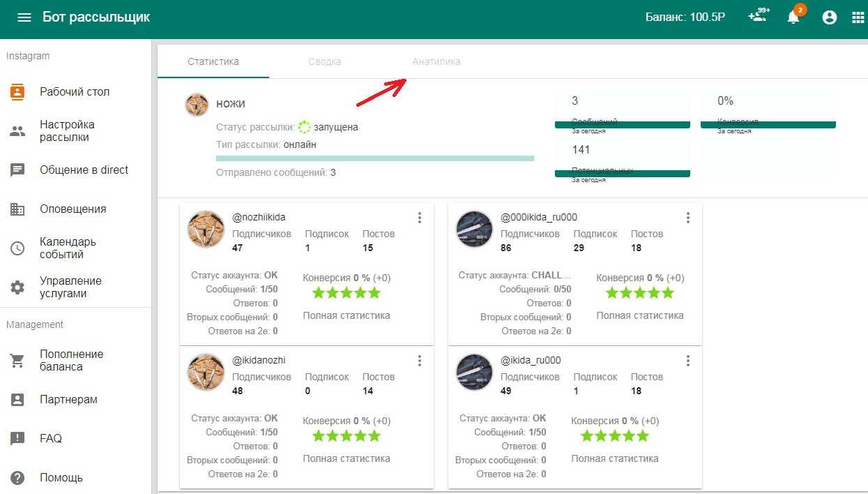Click the clock icon for Календарь событий
Image resolution: width=868 pixels, height=494 pixels.
[17, 248]
